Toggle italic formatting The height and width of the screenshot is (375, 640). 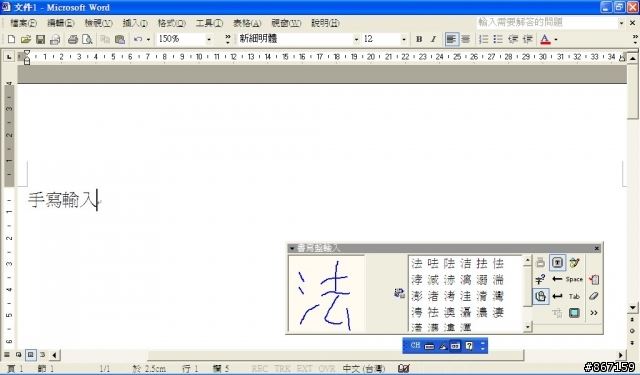(x=433, y=39)
